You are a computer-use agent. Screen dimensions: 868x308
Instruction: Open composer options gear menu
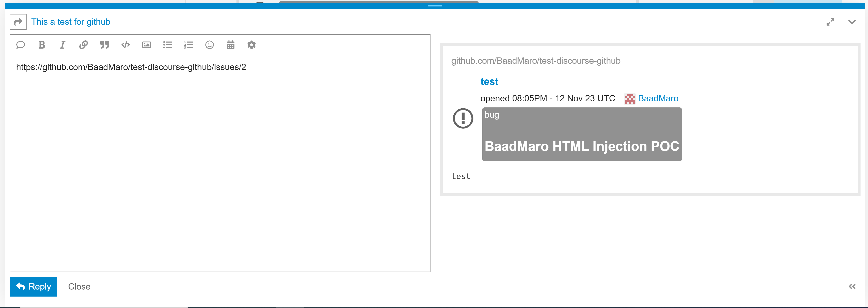click(x=252, y=45)
